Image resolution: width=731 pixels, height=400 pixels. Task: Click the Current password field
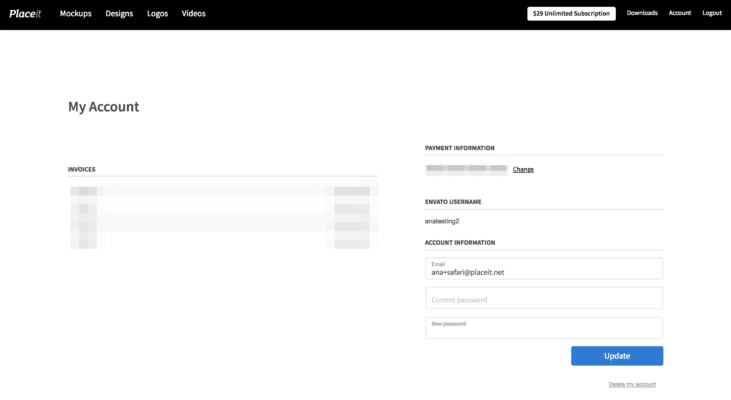click(544, 299)
